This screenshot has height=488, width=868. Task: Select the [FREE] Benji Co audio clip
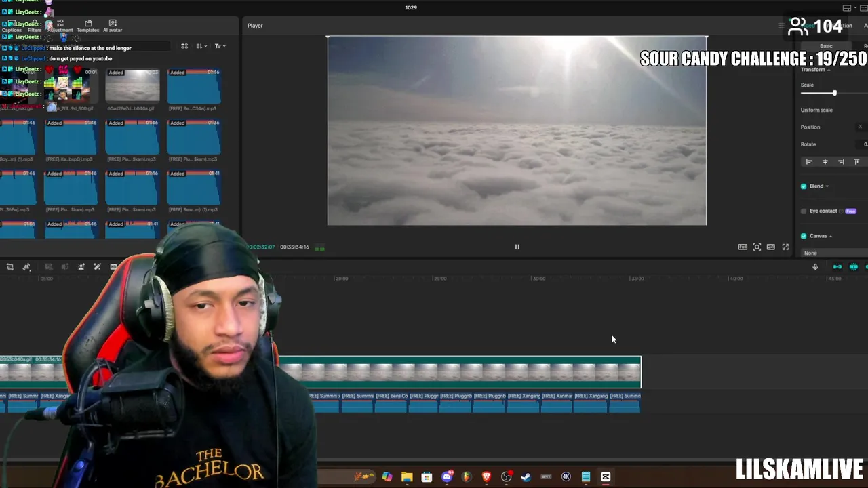[391, 403]
